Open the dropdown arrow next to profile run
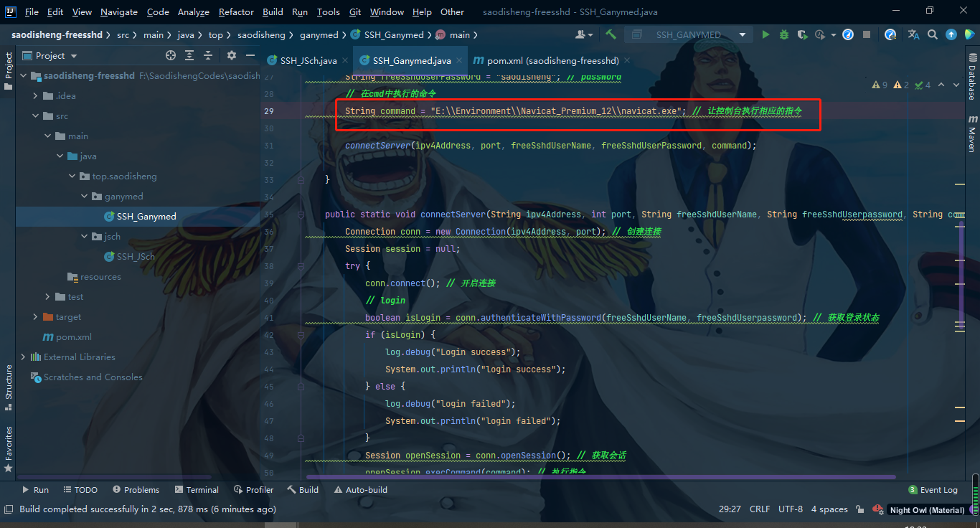 [x=833, y=34]
